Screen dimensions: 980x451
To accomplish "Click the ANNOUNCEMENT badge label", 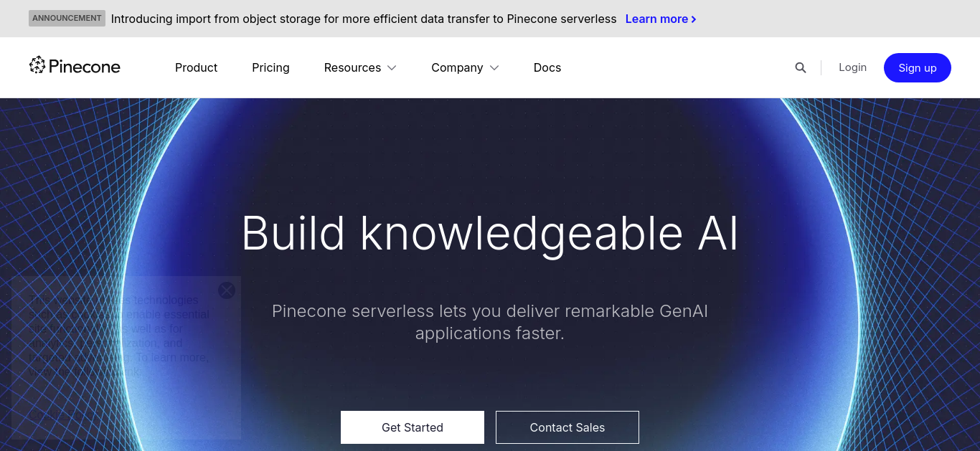I will click(67, 19).
